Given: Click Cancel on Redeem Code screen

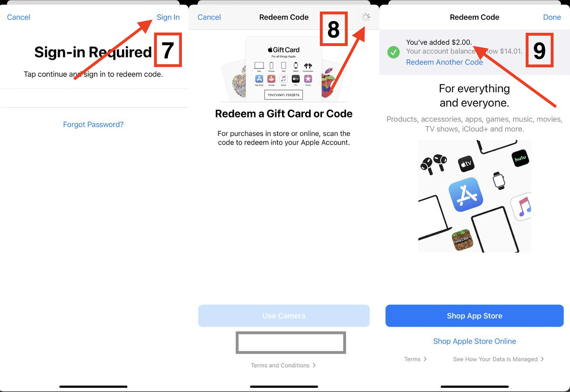Looking at the screenshot, I should pyautogui.click(x=208, y=17).
